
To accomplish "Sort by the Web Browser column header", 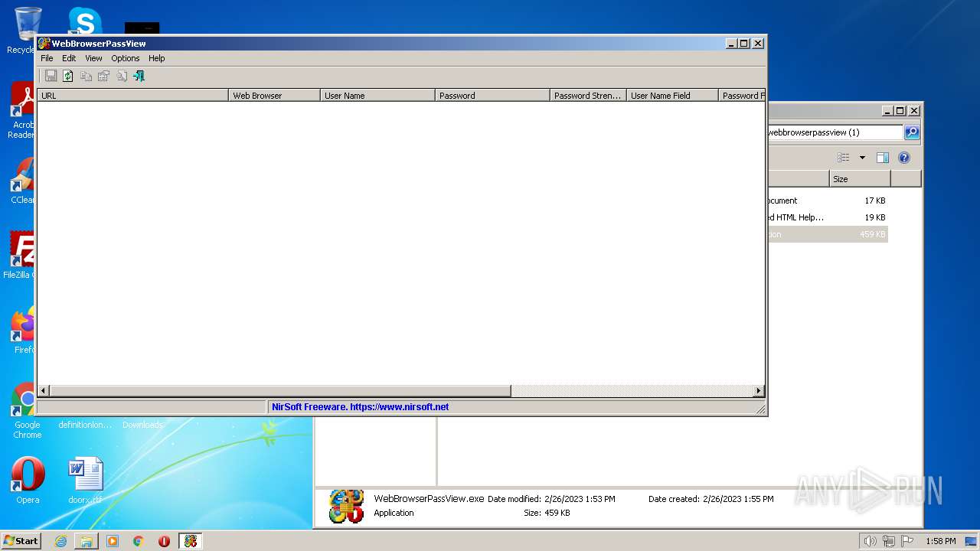I will click(275, 96).
